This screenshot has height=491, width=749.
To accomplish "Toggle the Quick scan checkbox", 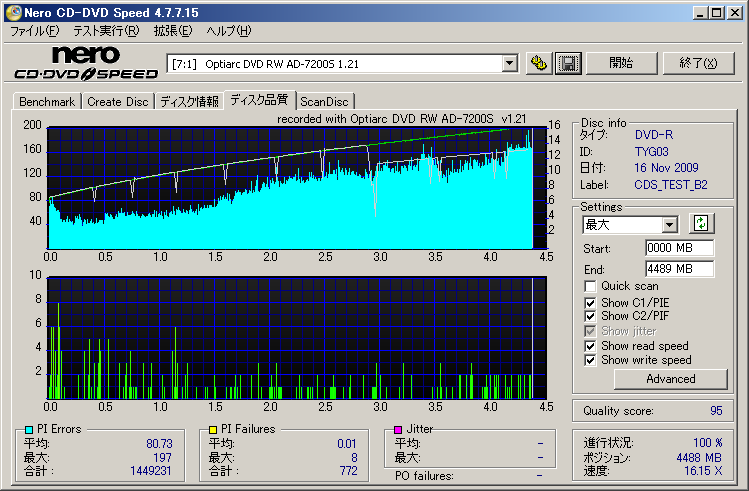I will (x=590, y=287).
